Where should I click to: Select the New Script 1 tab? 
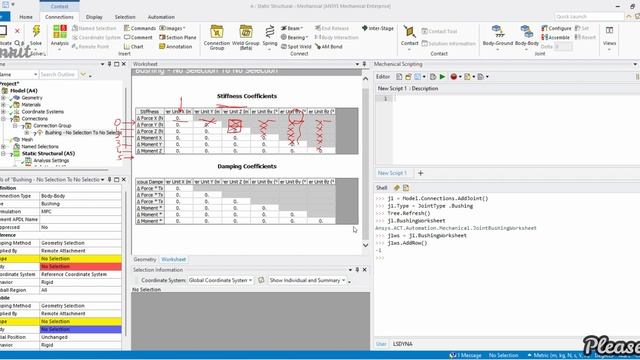point(392,173)
